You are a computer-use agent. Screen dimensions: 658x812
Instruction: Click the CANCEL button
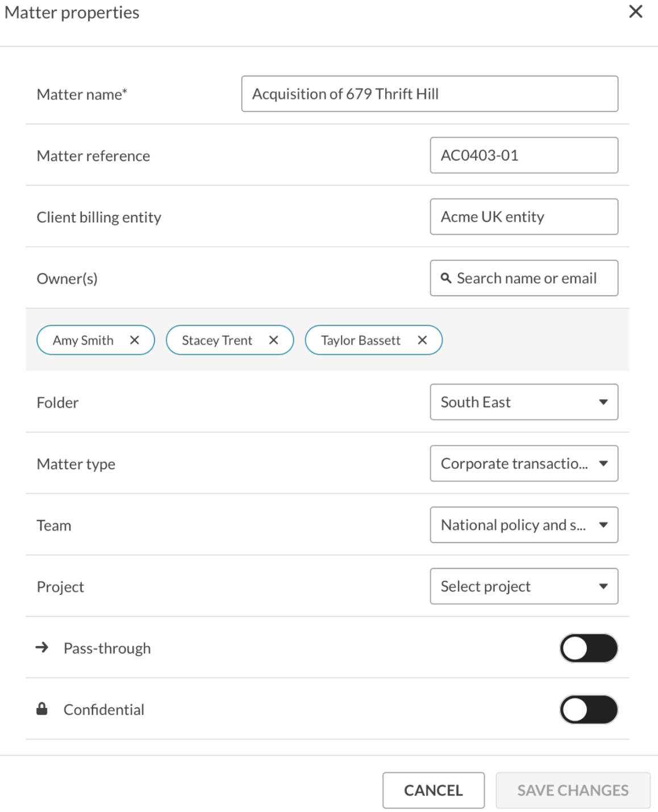coord(434,790)
